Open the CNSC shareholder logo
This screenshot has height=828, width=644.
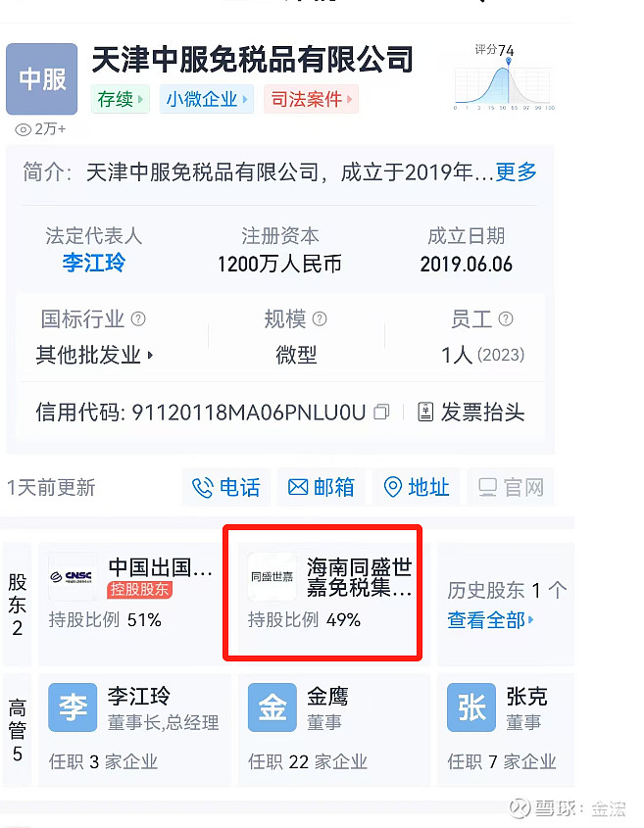pyautogui.click(x=73, y=576)
